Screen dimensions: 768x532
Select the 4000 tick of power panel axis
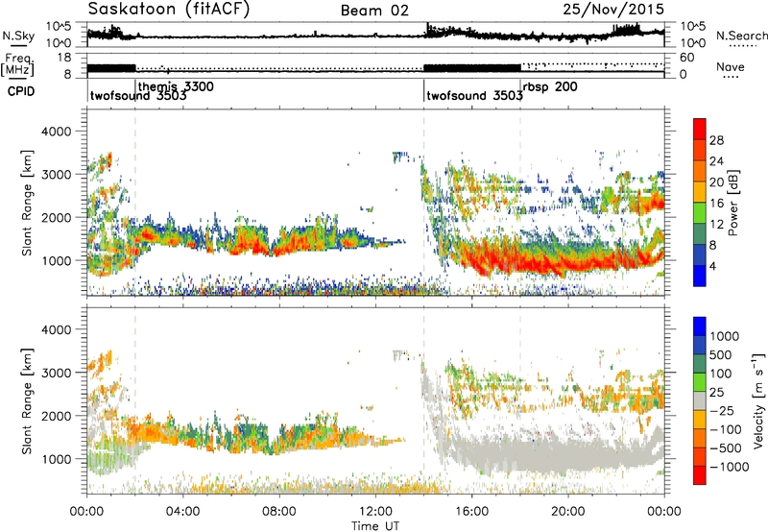(56, 132)
